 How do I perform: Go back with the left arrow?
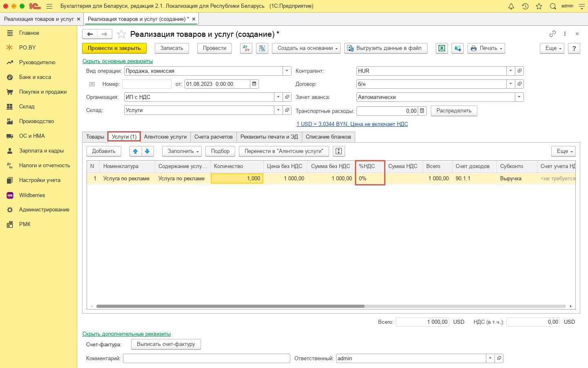click(x=90, y=34)
